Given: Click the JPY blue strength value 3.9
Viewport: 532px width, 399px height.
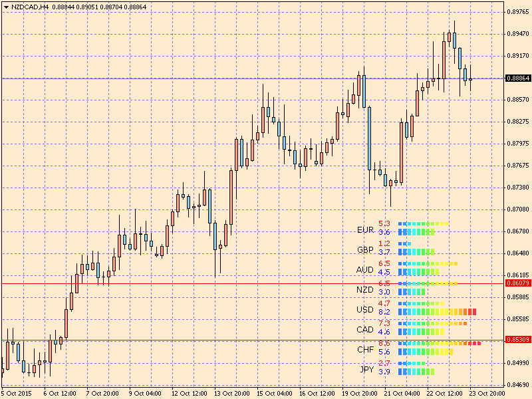Looking at the screenshot, I should point(384,372).
